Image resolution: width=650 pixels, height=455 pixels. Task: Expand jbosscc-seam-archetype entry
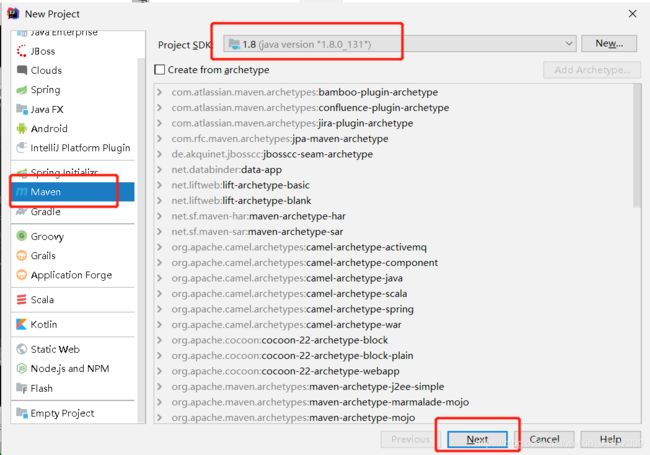[x=159, y=154]
